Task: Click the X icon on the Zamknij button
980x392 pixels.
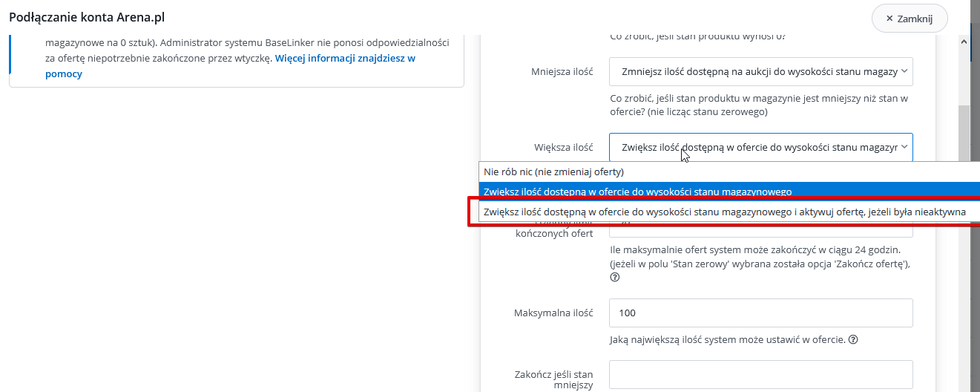Action: coord(889,19)
